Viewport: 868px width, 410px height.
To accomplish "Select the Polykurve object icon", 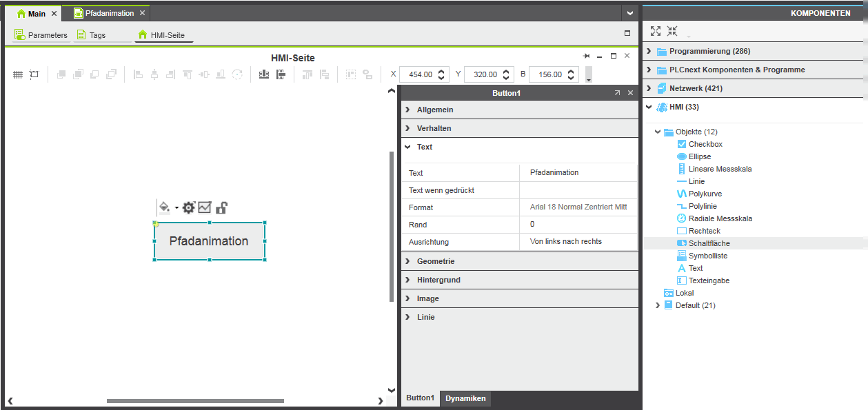I will pyautogui.click(x=682, y=194).
